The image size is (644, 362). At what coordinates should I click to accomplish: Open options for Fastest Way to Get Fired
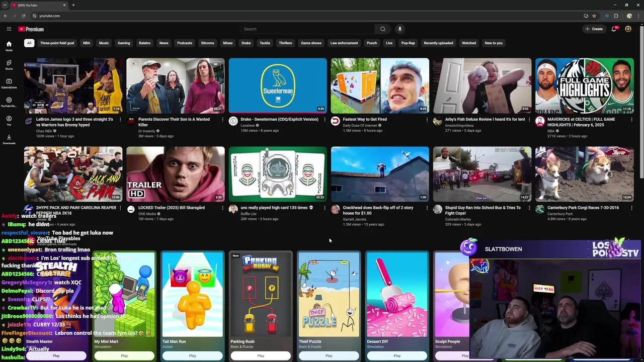pos(427,120)
